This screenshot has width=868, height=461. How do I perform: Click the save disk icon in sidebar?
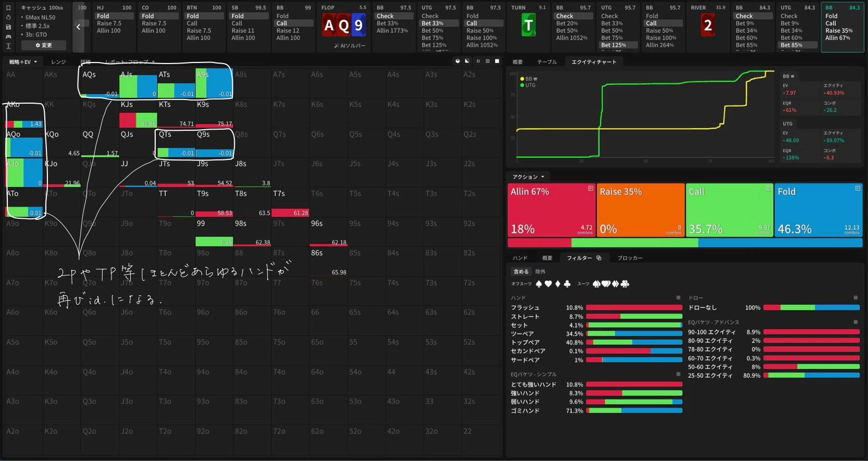pos(8,27)
